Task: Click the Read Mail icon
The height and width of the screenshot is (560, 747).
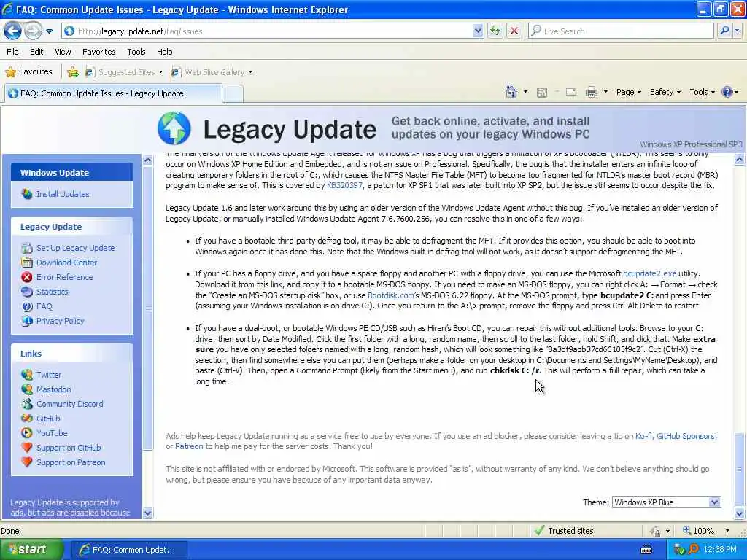Action: pos(571,93)
